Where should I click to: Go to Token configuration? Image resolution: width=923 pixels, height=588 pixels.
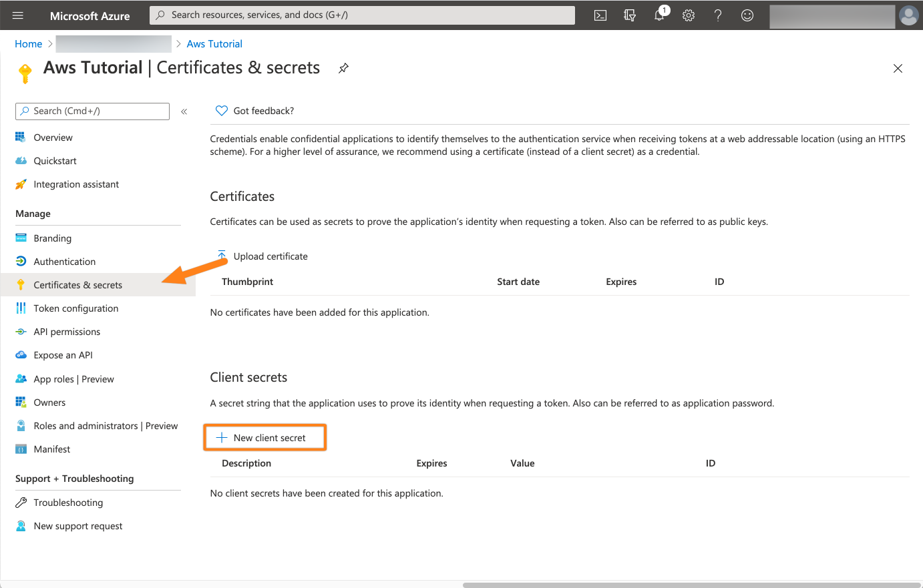[75, 308]
